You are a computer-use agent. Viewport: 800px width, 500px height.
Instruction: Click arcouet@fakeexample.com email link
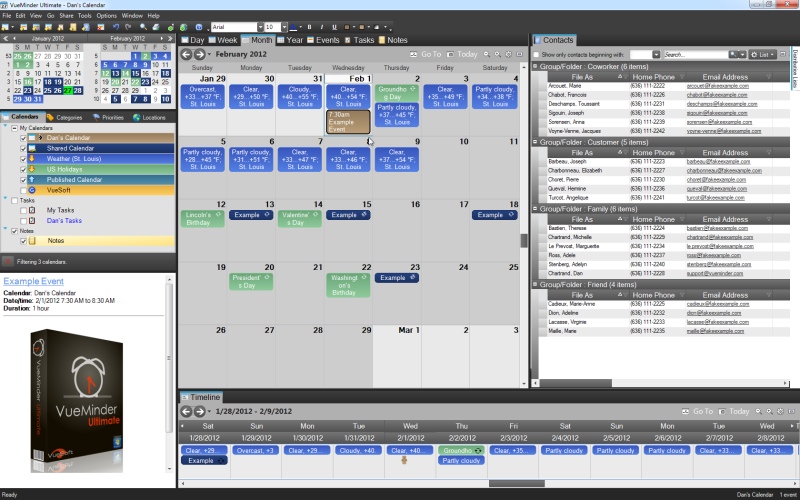point(717,86)
